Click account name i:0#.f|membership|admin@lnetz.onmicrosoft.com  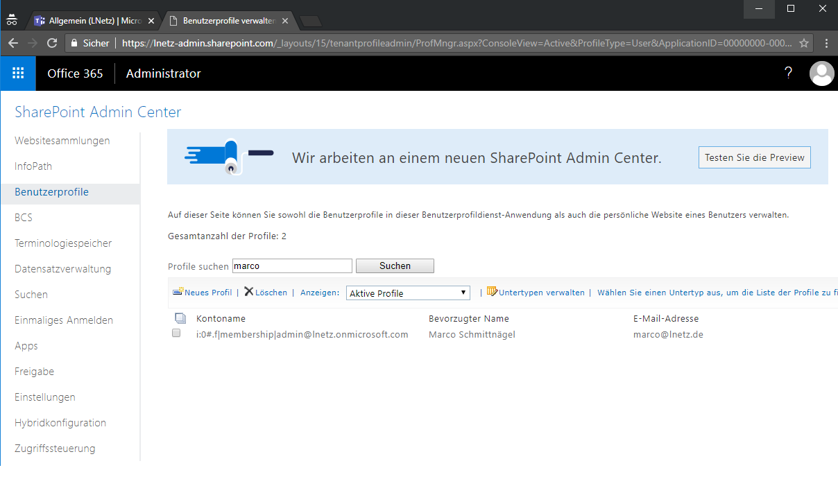pyautogui.click(x=302, y=334)
